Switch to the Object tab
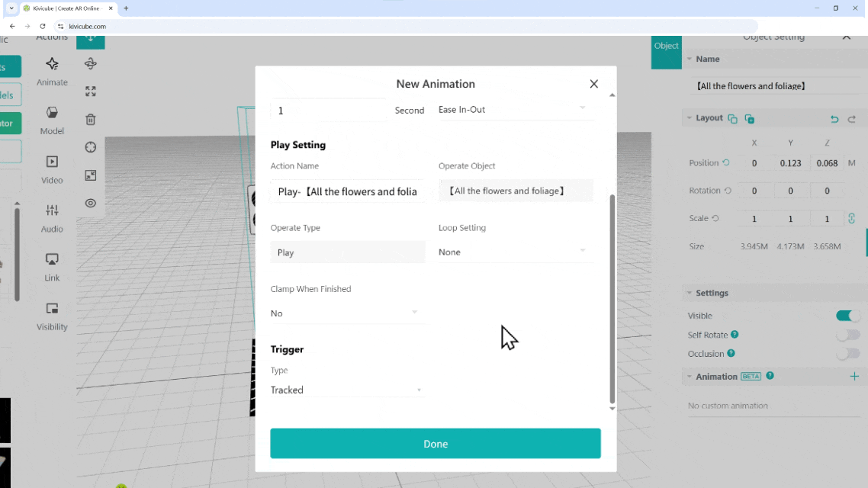868x488 pixels. tap(666, 47)
